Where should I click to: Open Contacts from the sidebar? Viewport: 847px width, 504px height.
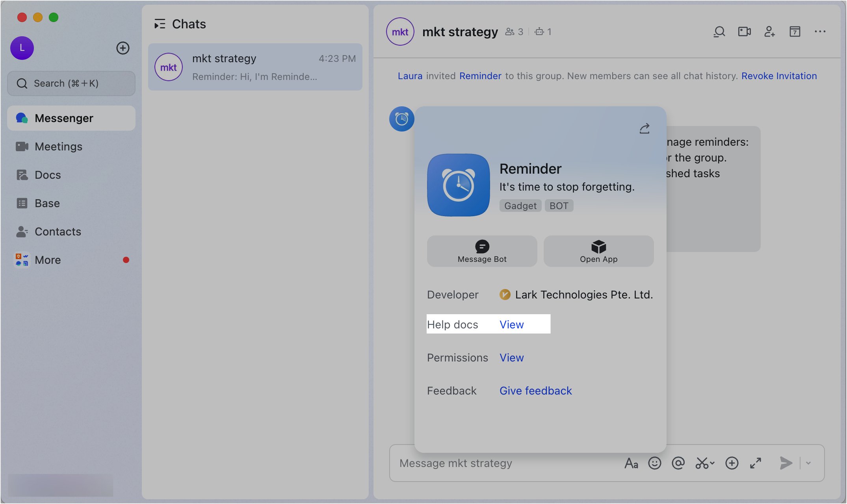[58, 232]
